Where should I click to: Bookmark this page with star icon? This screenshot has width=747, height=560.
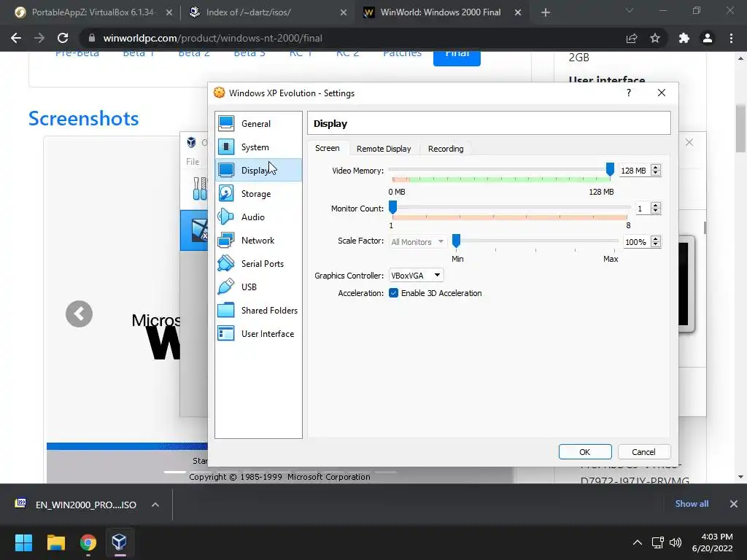click(x=655, y=38)
